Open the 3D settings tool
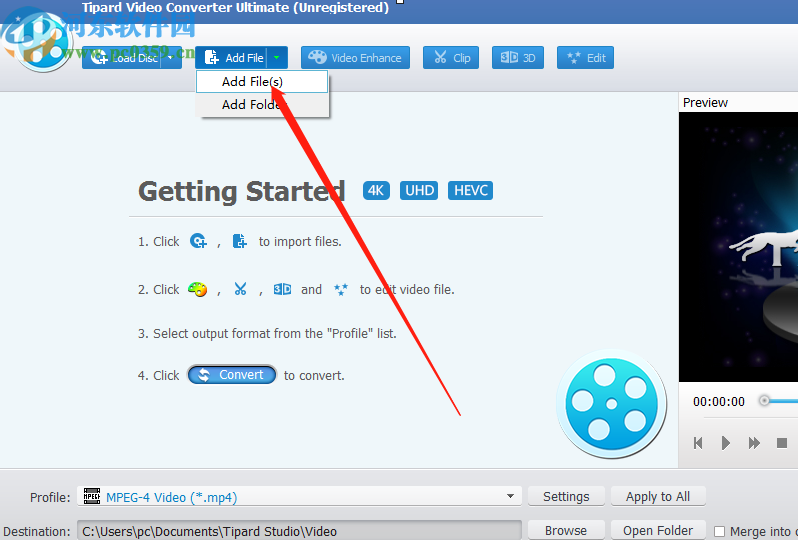This screenshot has width=798, height=540. click(518, 58)
